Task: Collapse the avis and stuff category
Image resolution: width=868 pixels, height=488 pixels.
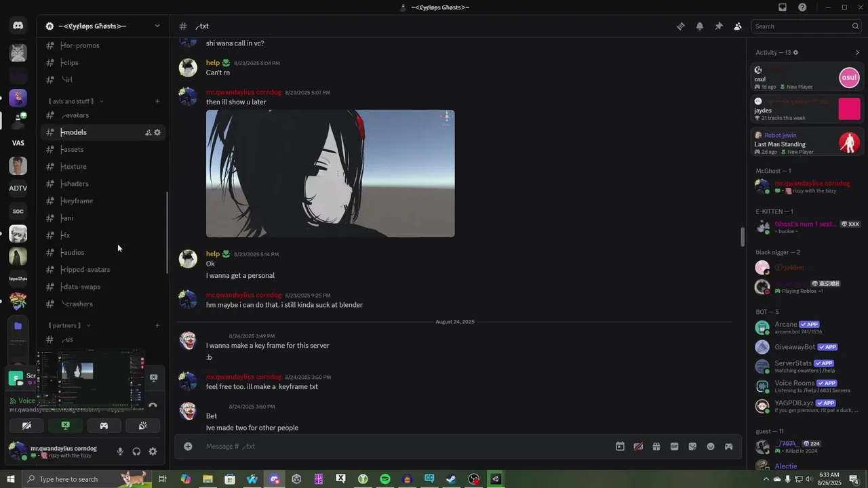Action: pos(76,101)
